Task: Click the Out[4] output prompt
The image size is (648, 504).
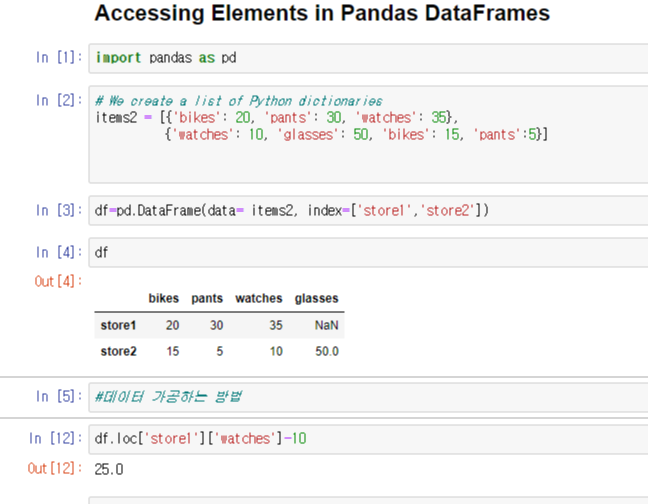Action: click(x=58, y=281)
